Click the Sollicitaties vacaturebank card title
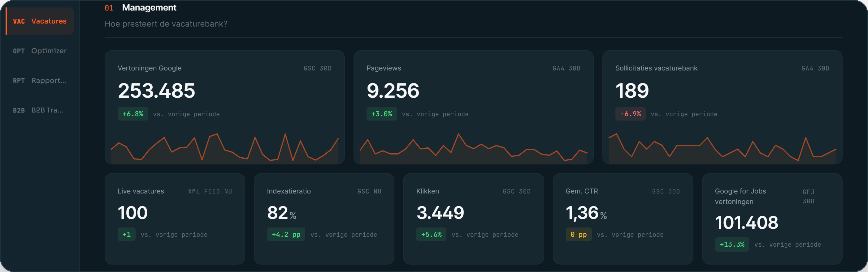Image resolution: width=868 pixels, height=272 pixels. 656,68
